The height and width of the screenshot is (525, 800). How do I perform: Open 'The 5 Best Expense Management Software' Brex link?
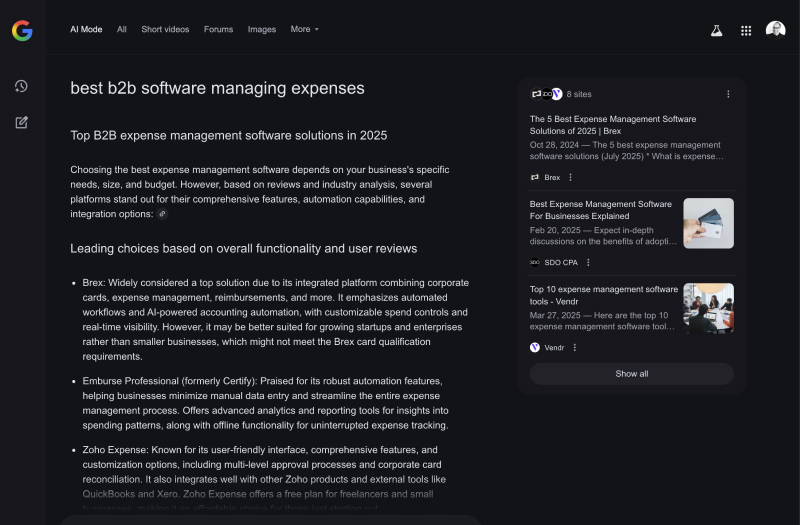coord(613,125)
